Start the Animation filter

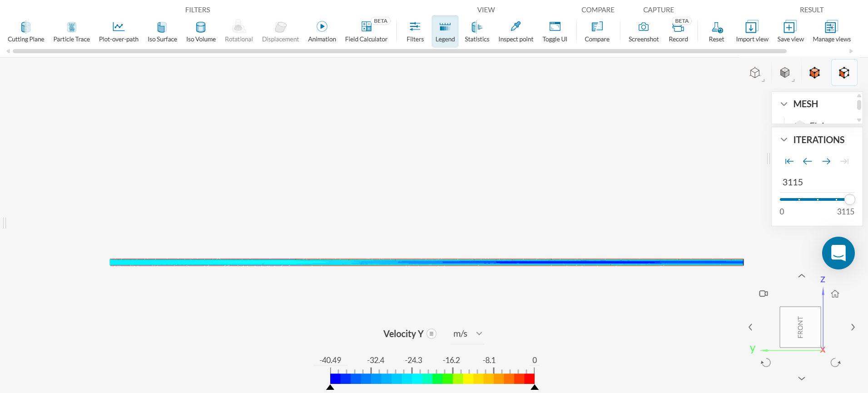(322, 32)
